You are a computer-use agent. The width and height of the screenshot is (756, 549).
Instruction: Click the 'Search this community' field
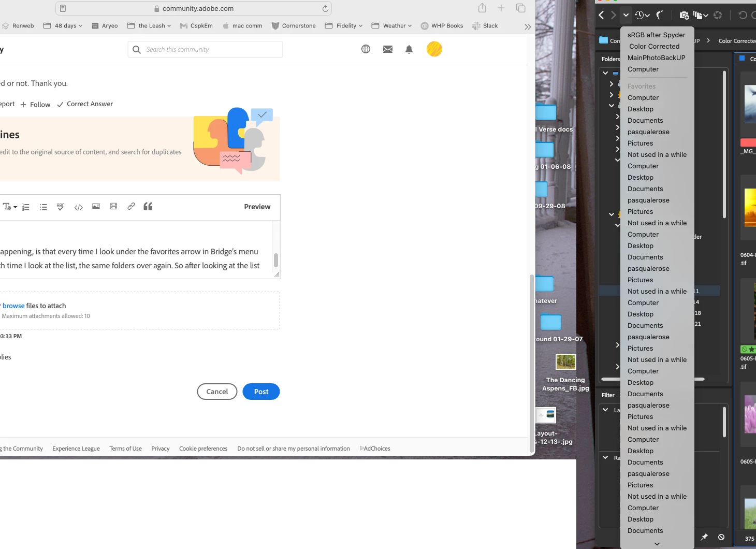205,49
